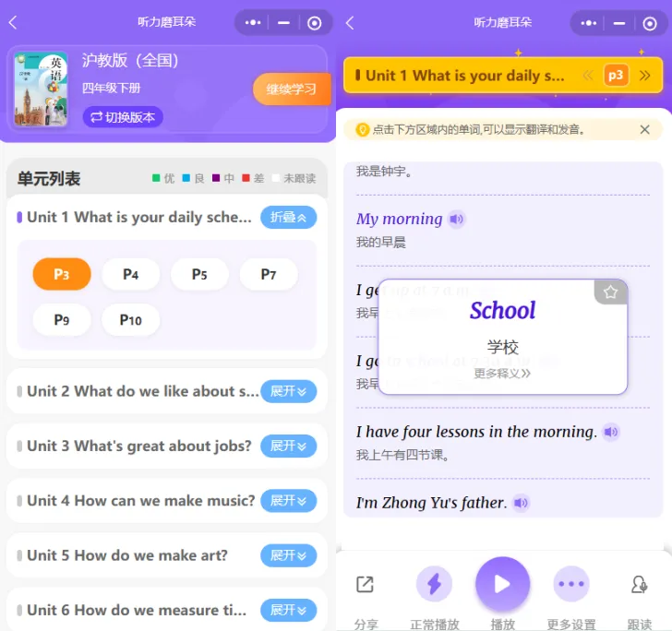Image resolution: width=672 pixels, height=631 pixels.
Task: Select page P4 in Unit 1
Action: tap(131, 274)
